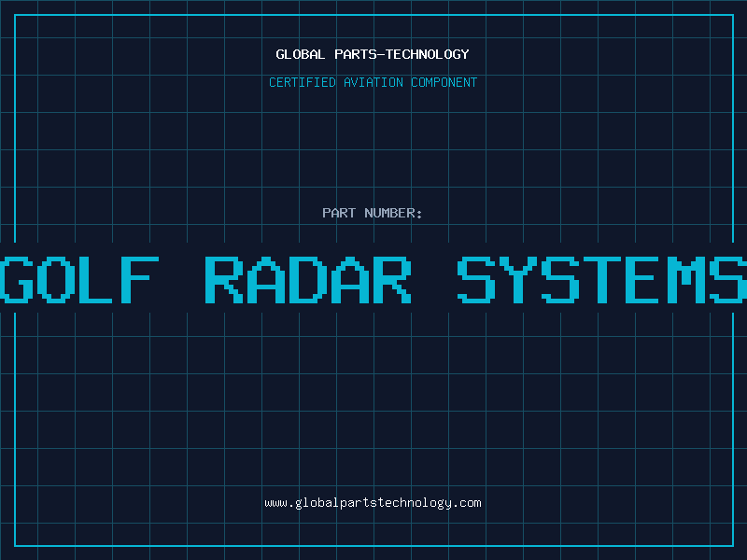Screen dimensions: 747x560
Task: Open the www.globalpartstechnology.com link
Action: (x=373, y=503)
